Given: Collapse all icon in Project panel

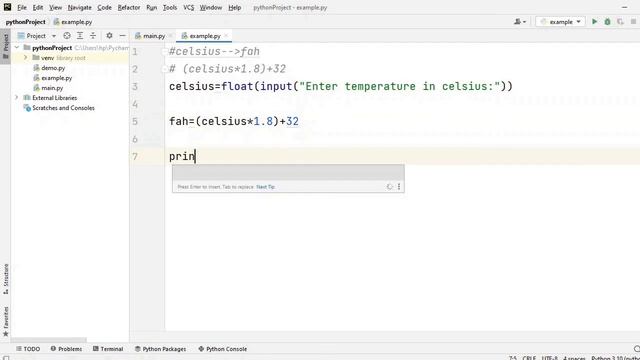Looking at the screenshot, I should pyautogui.click(x=93, y=36).
